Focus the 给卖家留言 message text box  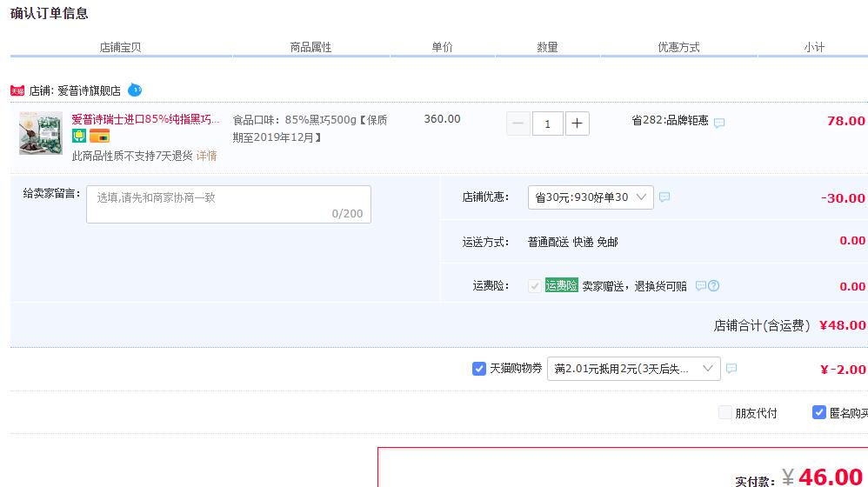click(229, 204)
